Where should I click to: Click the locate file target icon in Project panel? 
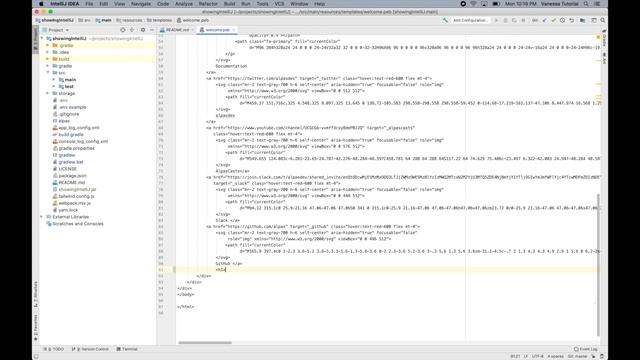pos(122,30)
